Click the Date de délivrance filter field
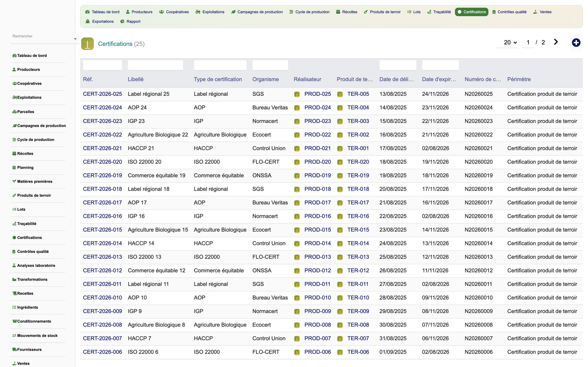The width and height of the screenshot is (588, 367). (x=398, y=65)
